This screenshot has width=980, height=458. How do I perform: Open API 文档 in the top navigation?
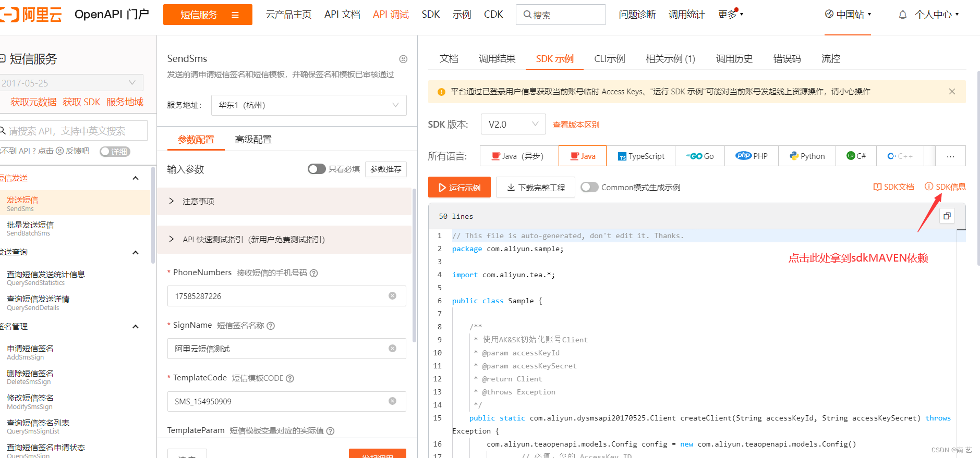(x=342, y=15)
